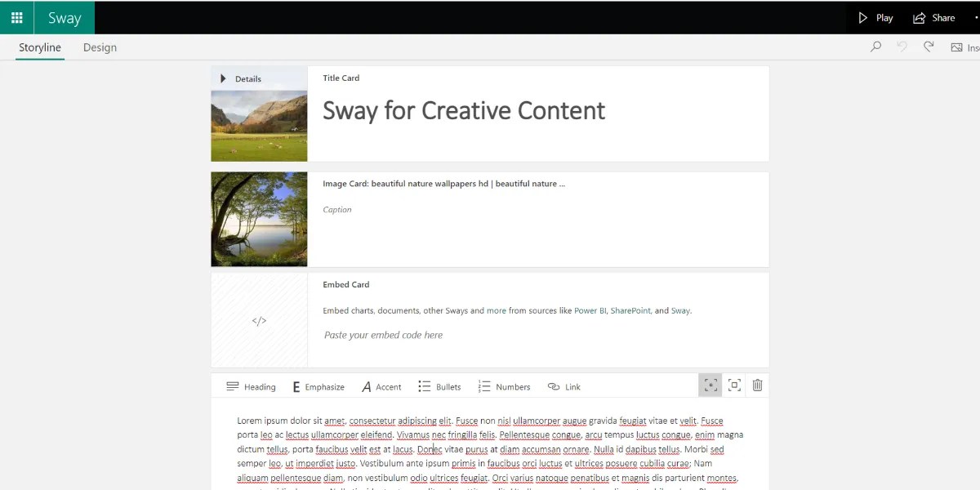
Task: Switch to the Design tab
Action: (x=100, y=47)
